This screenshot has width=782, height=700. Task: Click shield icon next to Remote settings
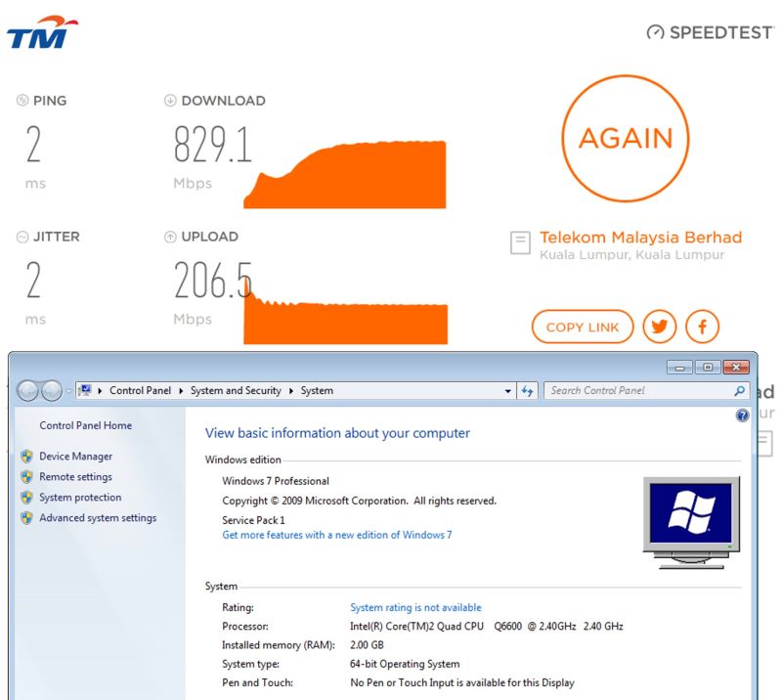click(x=27, y=477)
